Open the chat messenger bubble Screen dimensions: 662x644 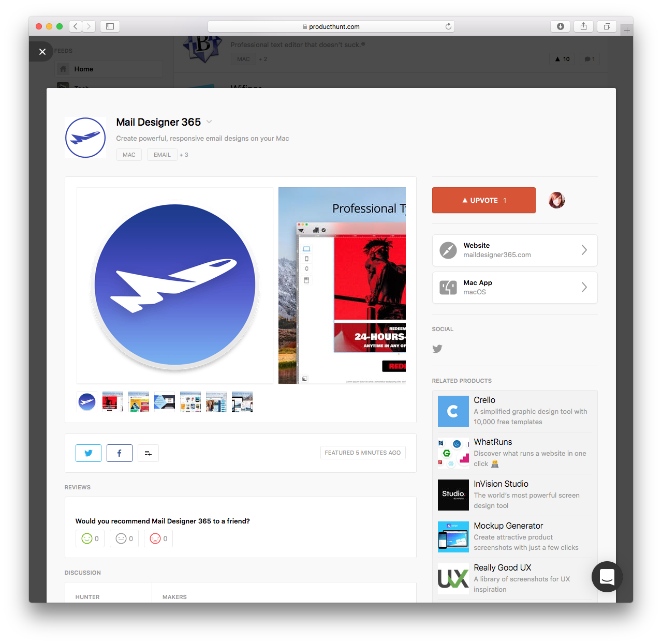point(607,577)
